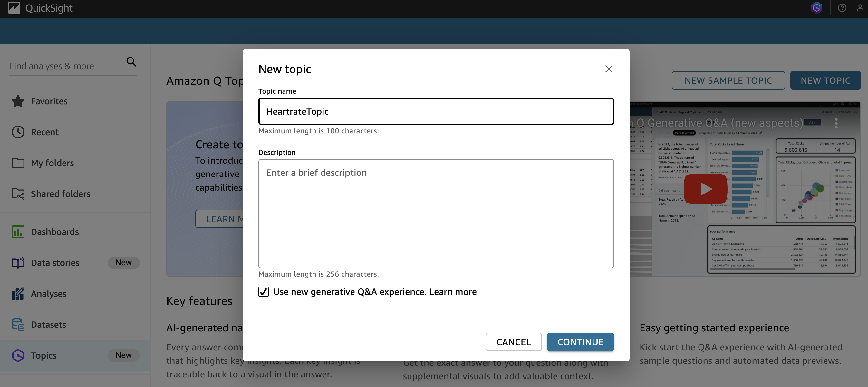Open the user profile icon
868x387 pixels.
click(860, 8)
